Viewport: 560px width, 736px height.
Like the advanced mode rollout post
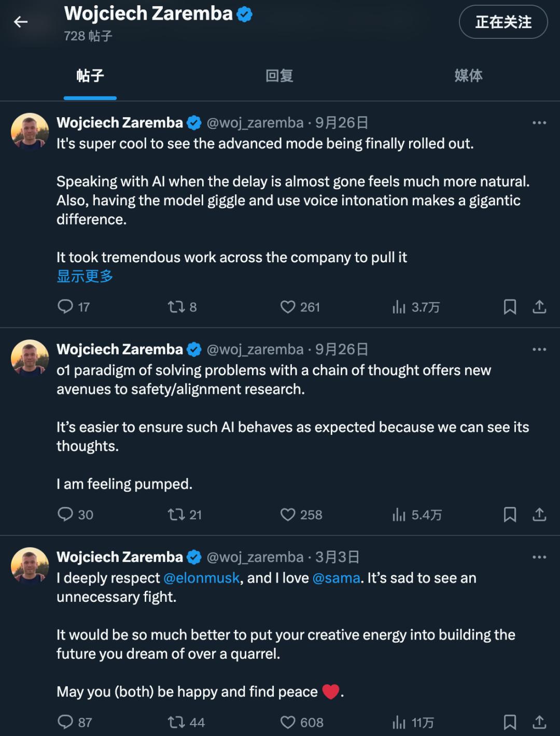[288, 307]
